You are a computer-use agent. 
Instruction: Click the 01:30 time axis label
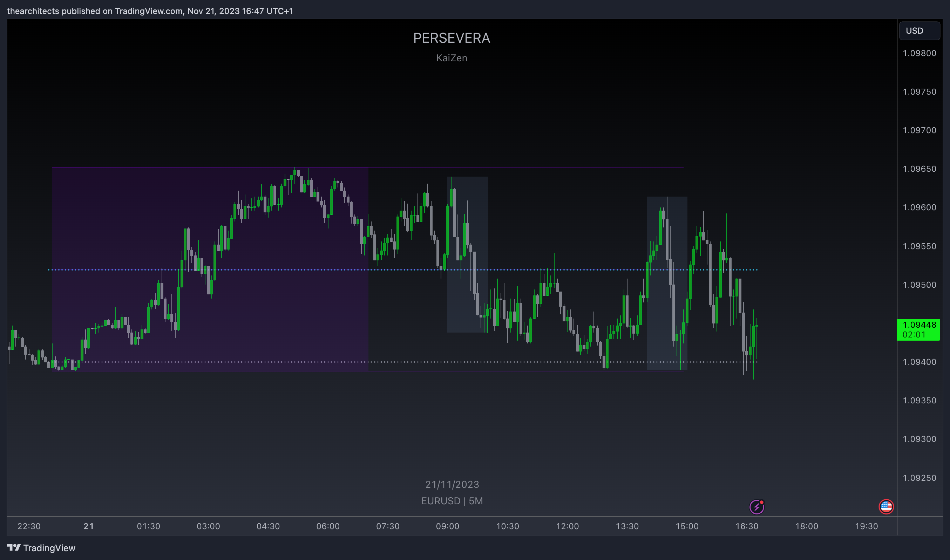[148, 526]
